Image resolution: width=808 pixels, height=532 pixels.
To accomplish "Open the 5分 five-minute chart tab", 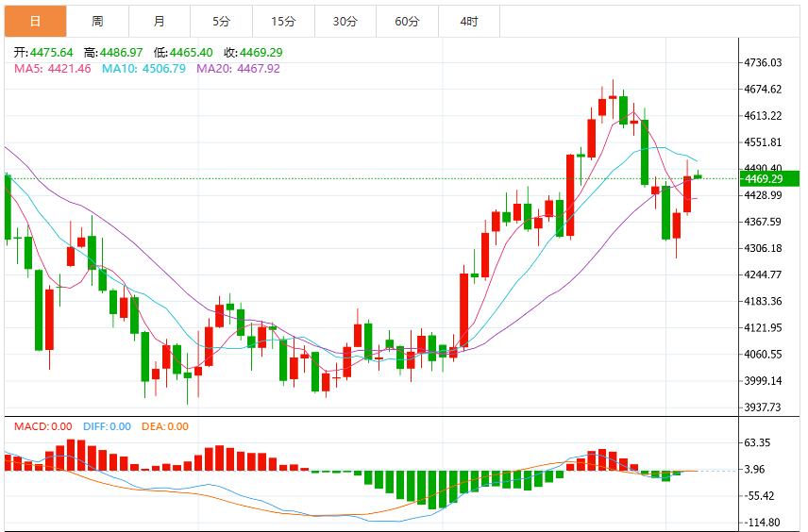I will tap(221, 21).
